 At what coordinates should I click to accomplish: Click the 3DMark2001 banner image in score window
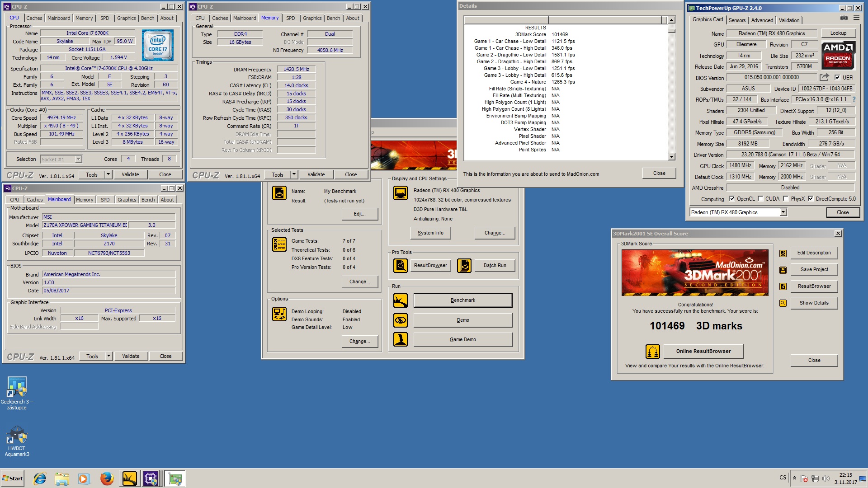(695, 273)
